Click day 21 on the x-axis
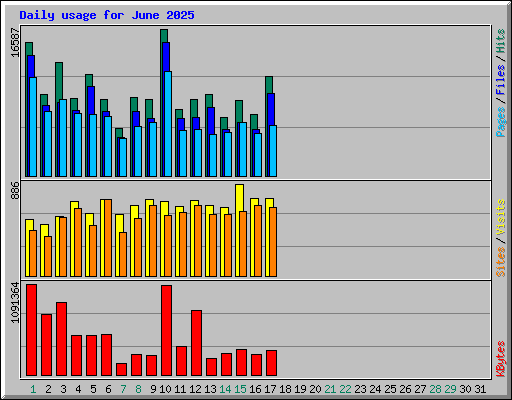Viewport: 512px width, 400px height. pos(330,389)
